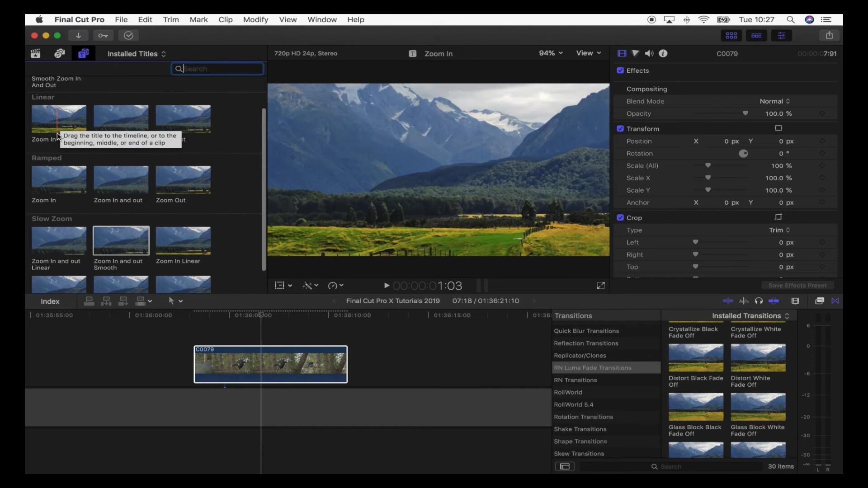
Task: Toggle the transitions browser icon
Action: [835, 301]
